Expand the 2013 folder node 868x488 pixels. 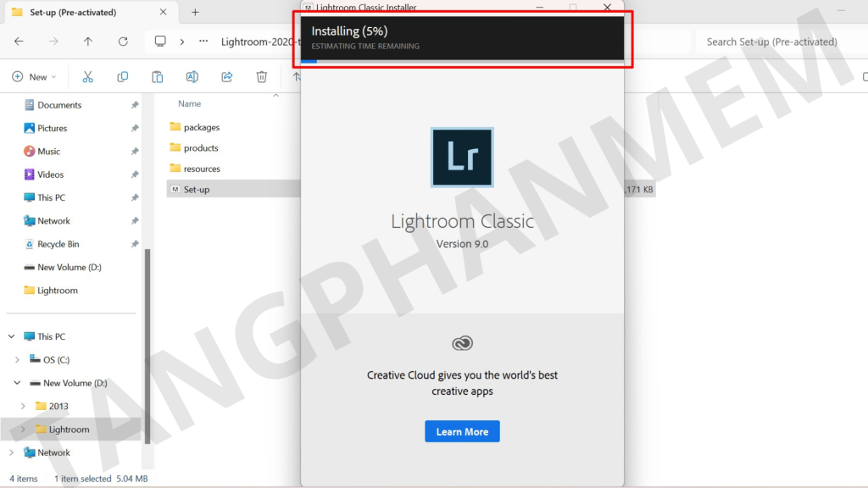pos(23,406)
